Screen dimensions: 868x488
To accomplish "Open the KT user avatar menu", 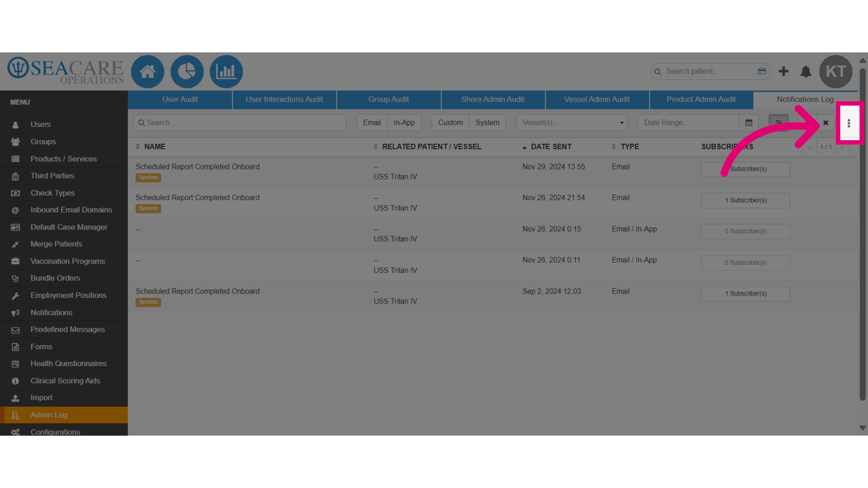I will click(x=835, y=71).
